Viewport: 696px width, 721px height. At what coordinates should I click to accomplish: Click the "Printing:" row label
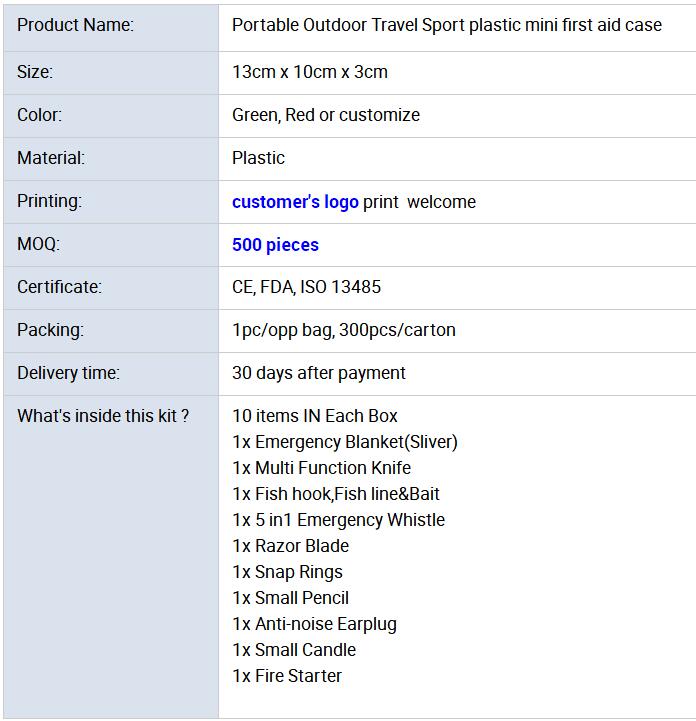[x=50, y=201]
